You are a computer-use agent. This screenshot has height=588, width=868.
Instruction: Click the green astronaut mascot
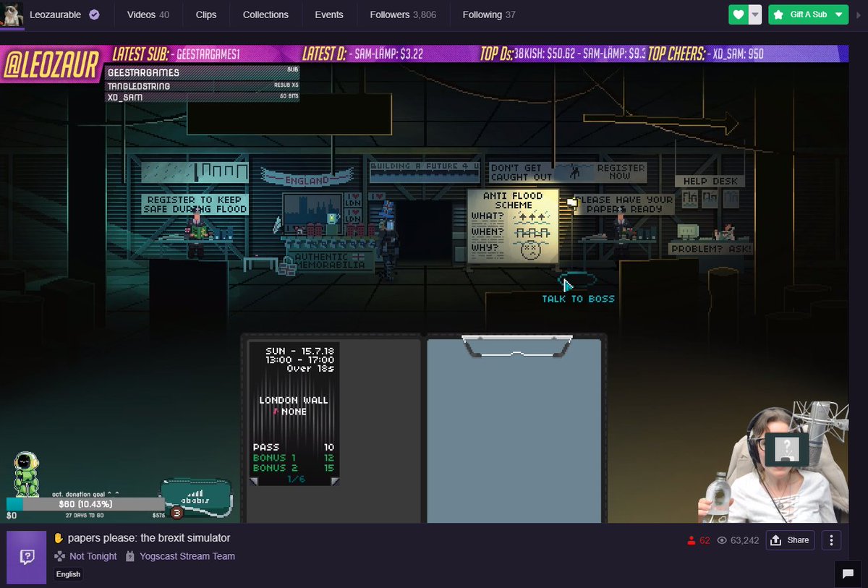point(26,473)
